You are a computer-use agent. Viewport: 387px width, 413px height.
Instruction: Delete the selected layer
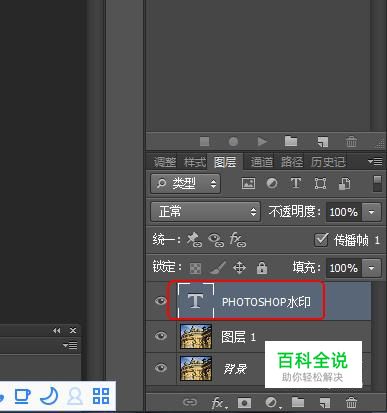click(351, 402)
